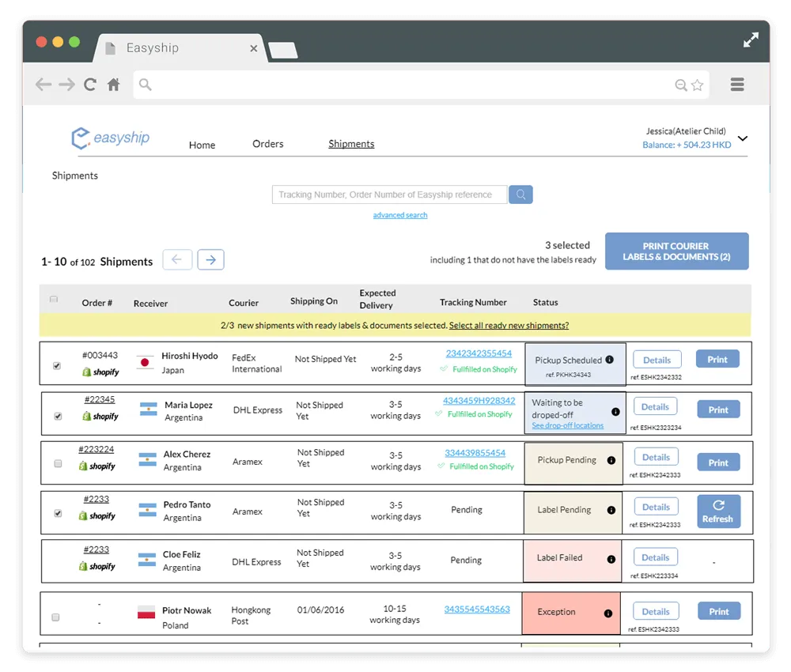Open Details for Maria Lopez shipment
Image resolution: width=791 pixels, height=672 pixels.
point(655,407)
